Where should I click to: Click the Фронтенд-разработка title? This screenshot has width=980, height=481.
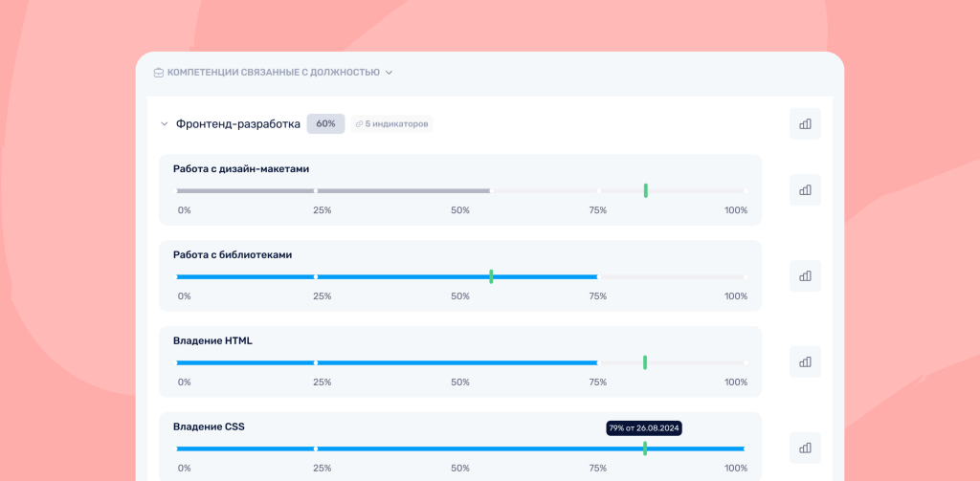tap(238, 123)
